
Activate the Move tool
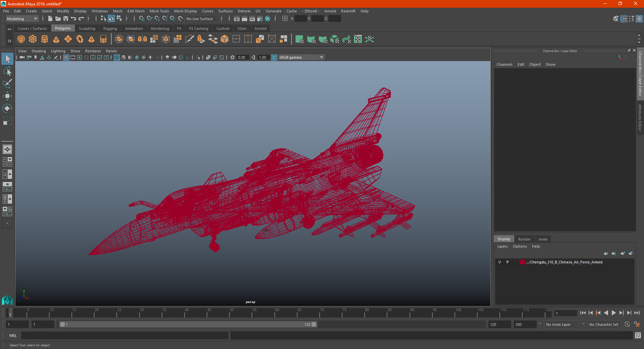7,96
